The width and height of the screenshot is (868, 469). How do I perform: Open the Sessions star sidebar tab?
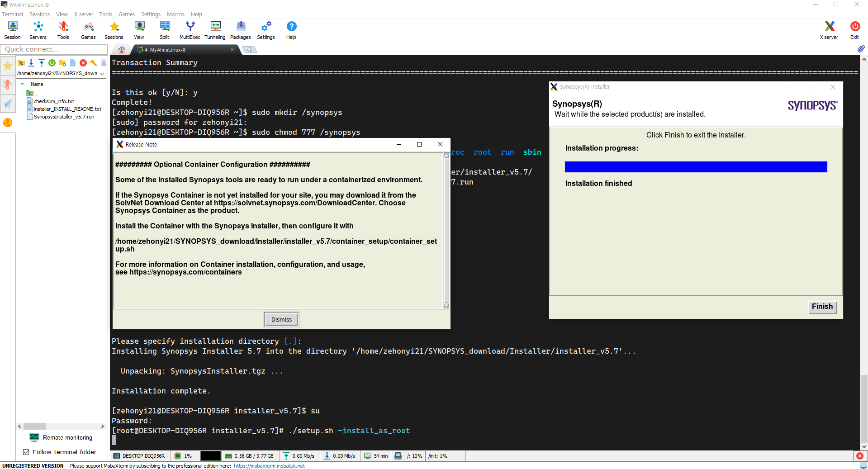coord(8,66)
